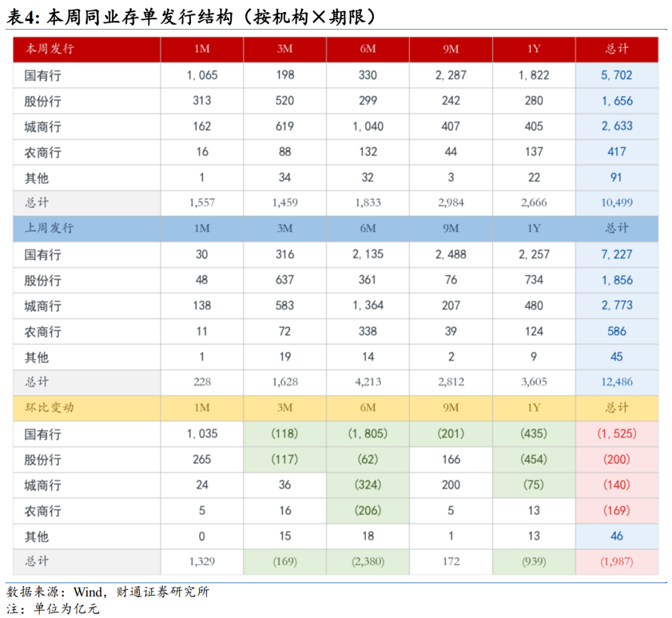Image resolution: width=672 pixels, height=618 pixels.
Task: Select last week 国有行 6M value 2,135
Action: pyautogui.click(x=368, y=254)
